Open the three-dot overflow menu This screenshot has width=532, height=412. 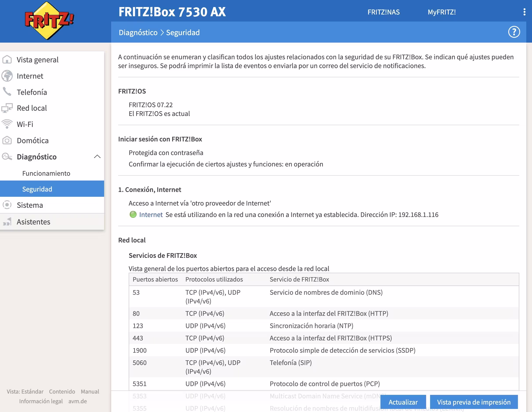524,12
